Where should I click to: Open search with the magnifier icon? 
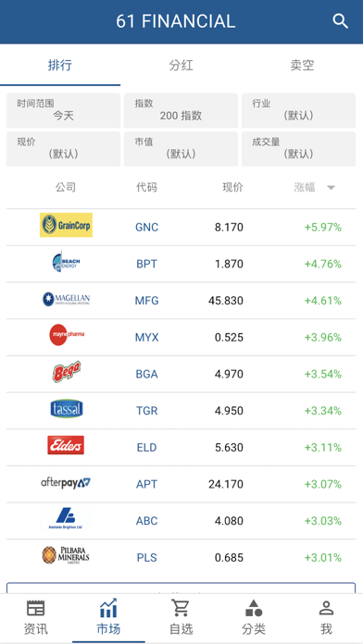coord(340,21)
